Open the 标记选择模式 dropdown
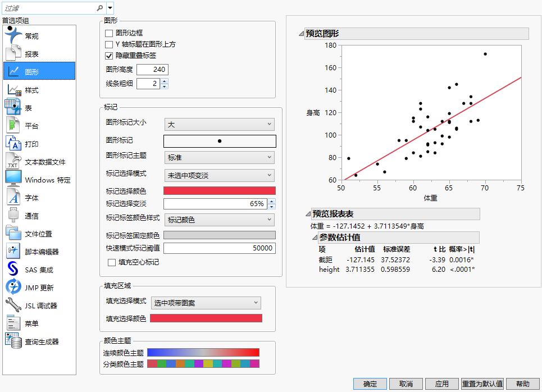This screenshot has height=392, width=542. tap(220, 175)
